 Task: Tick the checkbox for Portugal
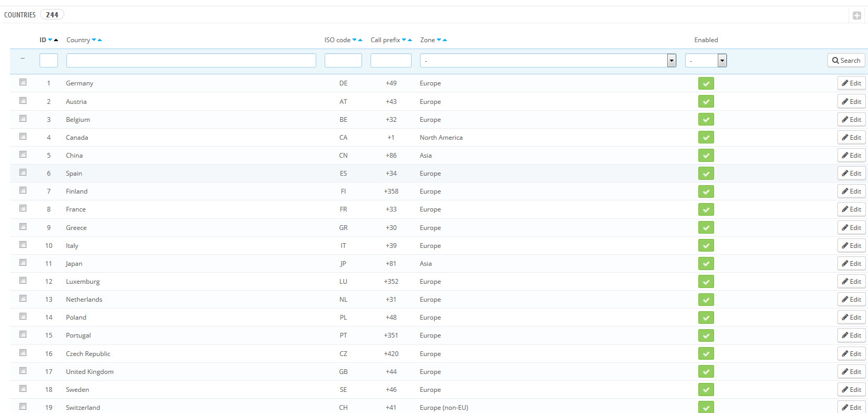[23, 334]
